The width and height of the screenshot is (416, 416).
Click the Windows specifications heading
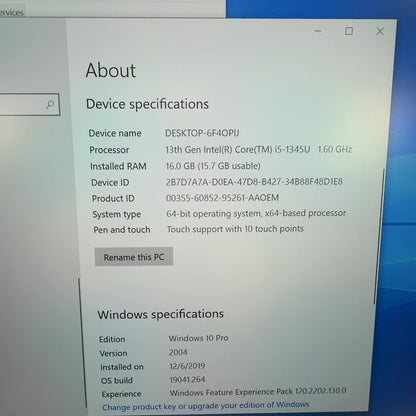click(x=160, y=314)
